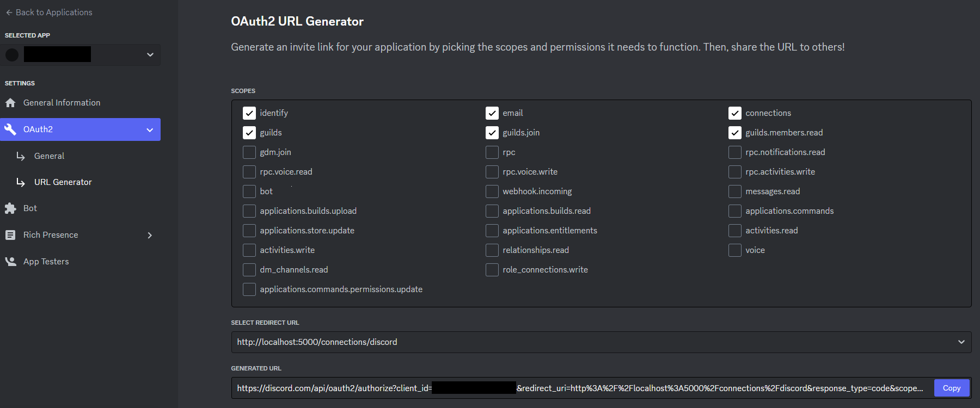This screenshot has width=980, height=408.
Task: Click the sub-item arrow beside General
Action: click(x=21, y=156)
